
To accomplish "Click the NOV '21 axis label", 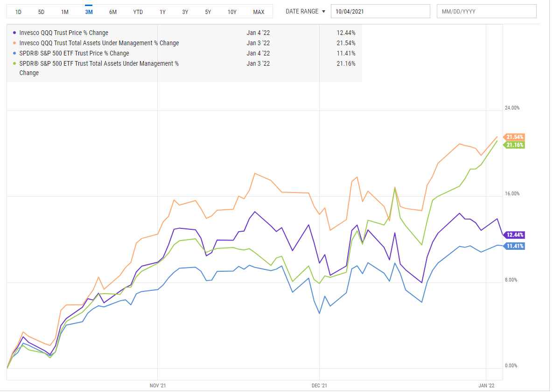I will pyautogui.click(x=158, y=386).
